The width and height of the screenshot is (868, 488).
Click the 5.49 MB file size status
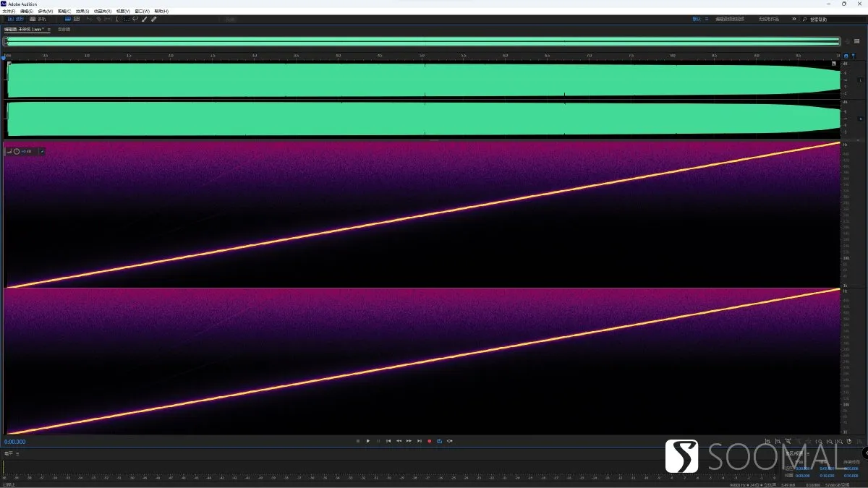pyautogui.click(x=788, y=485)
